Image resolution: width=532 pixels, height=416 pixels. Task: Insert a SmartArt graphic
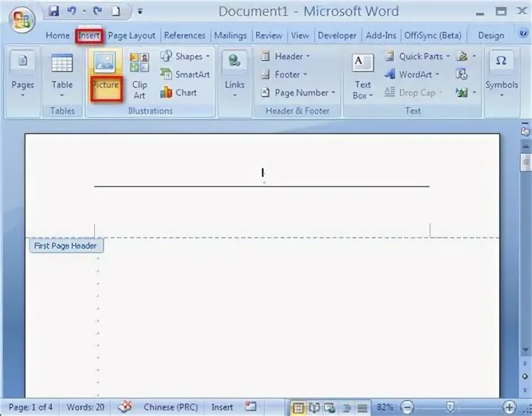point(185,74)
